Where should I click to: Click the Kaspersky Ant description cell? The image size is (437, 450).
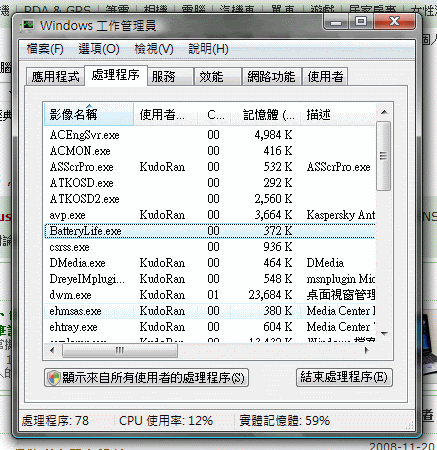click(341, 215)
